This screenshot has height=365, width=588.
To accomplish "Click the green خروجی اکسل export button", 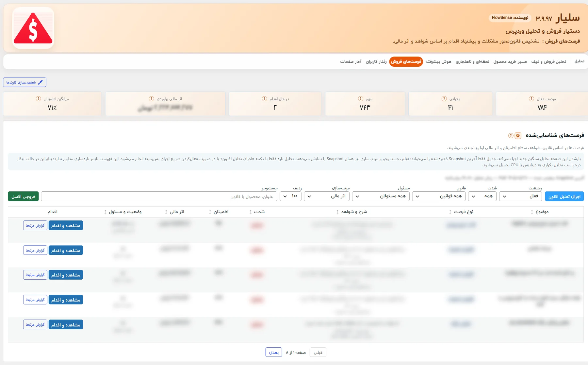I will pos(23,196).
